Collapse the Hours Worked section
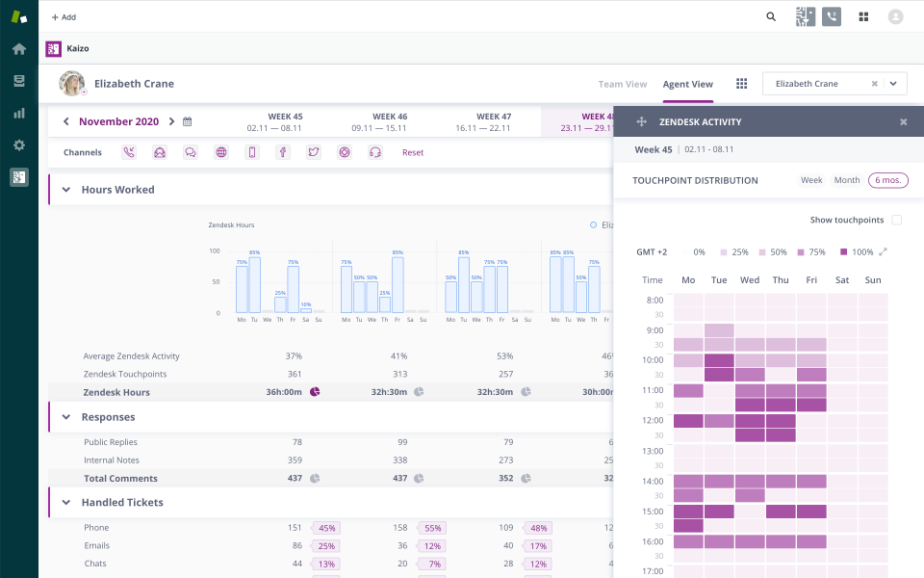924x578 pixels. click(66, 190)
